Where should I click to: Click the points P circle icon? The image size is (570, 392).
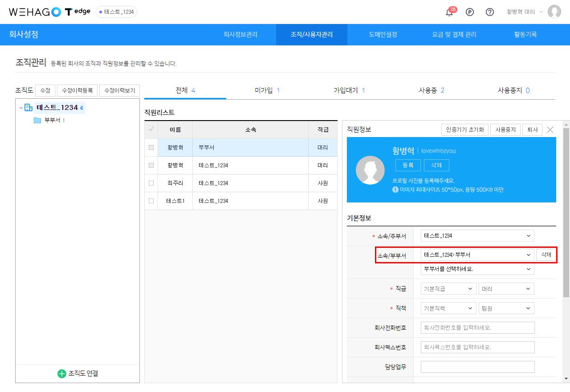click(x=469, y=12)
